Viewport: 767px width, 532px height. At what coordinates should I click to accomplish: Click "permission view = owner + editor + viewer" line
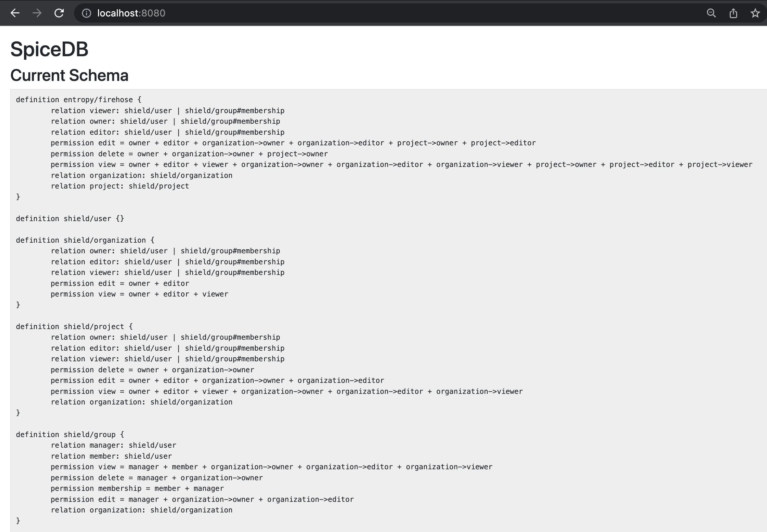(x=139, y=294)
